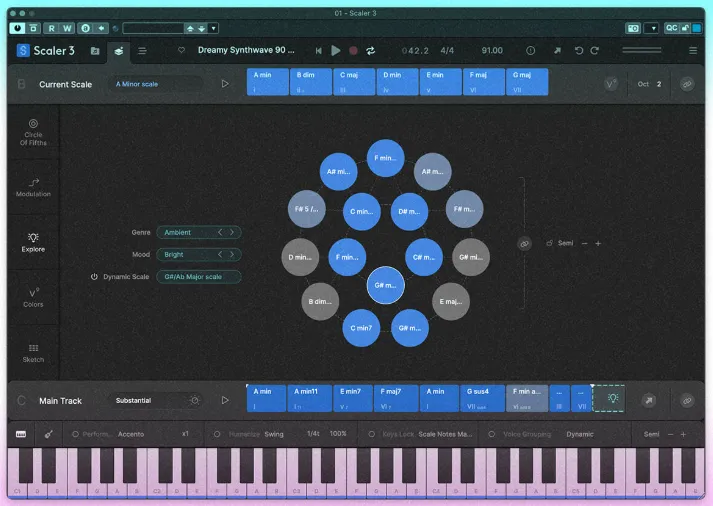Enable the Humanize toggle
This screenshot has height=506, width=713.
click(x=217, y=434)
